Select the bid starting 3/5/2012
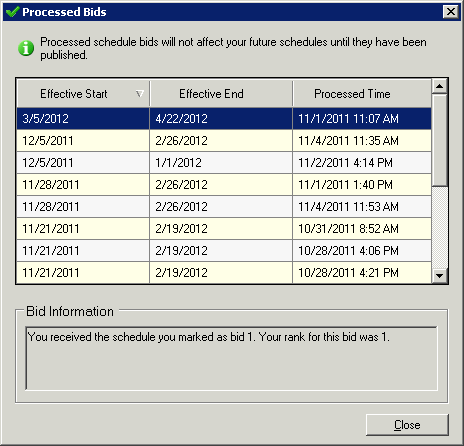 click(224, 119)
